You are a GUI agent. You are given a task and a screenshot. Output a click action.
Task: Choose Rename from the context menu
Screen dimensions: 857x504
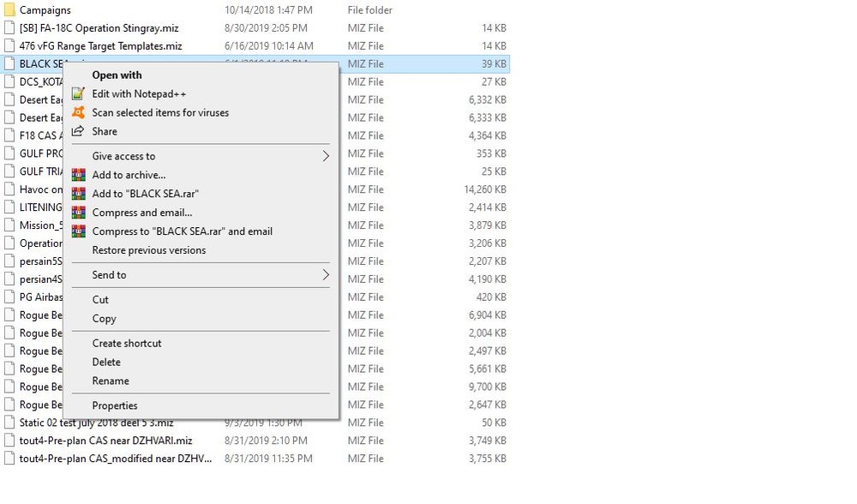tap(111, 381)
